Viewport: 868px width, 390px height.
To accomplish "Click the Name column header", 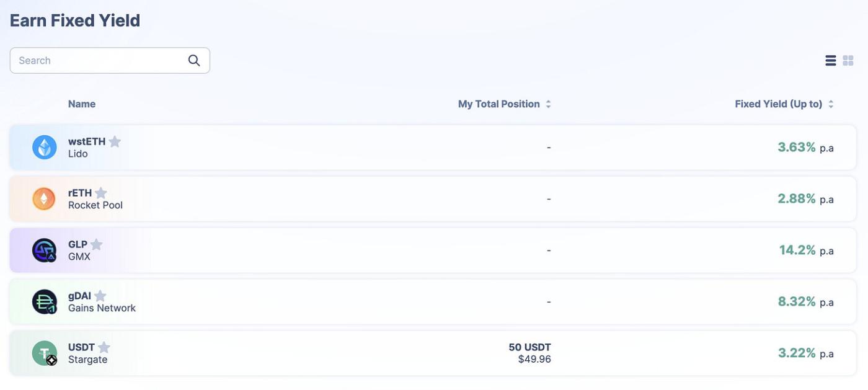I will 82,104.
